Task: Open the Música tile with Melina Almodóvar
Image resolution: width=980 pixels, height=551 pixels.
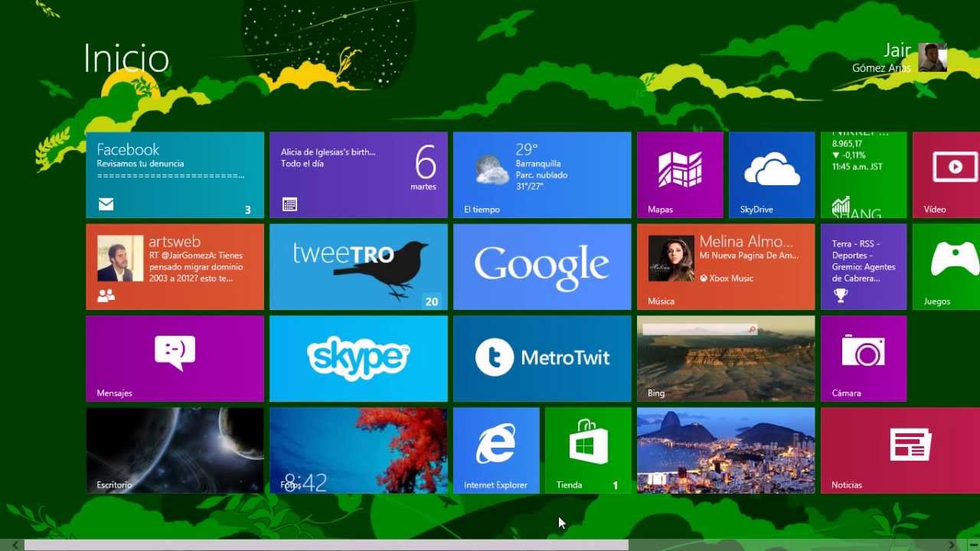Action: pyautogui.click(x=726, y=266)
